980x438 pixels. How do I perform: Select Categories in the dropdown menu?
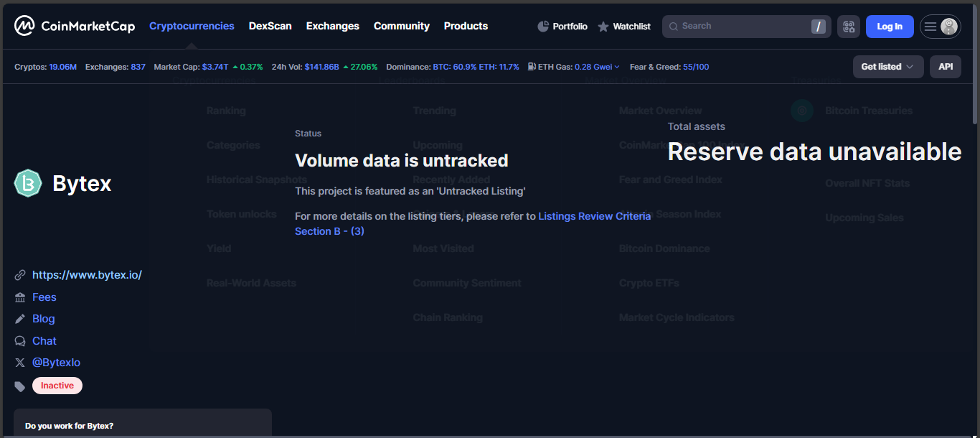tap(233, 145)
